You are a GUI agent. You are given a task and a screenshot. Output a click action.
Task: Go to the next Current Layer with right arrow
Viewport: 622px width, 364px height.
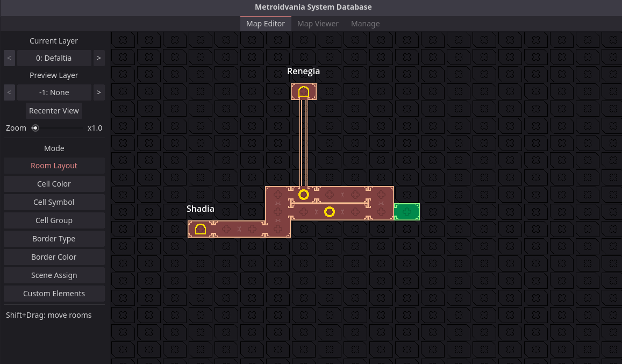click(x=98, y=58)
